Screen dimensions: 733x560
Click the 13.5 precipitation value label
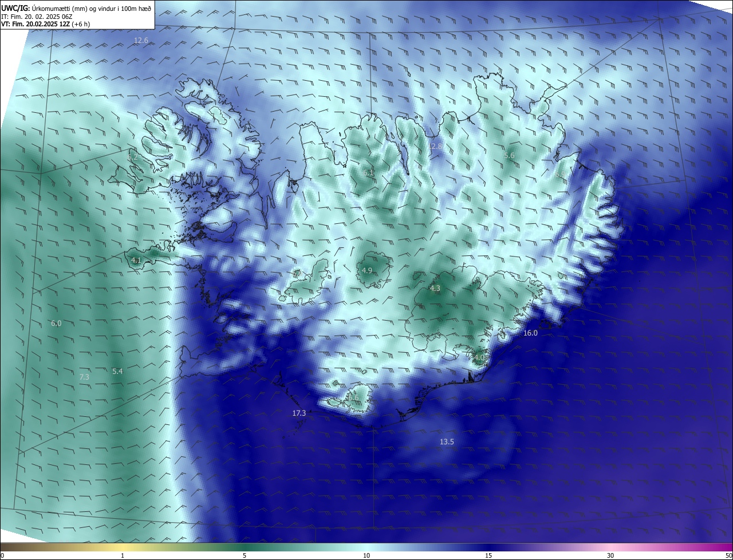tap(447, 442)
